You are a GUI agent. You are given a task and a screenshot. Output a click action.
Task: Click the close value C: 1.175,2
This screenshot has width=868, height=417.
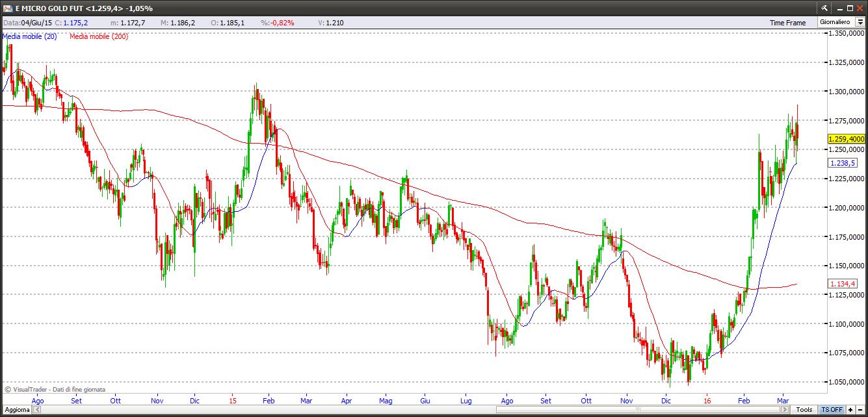tap(71, 23)
